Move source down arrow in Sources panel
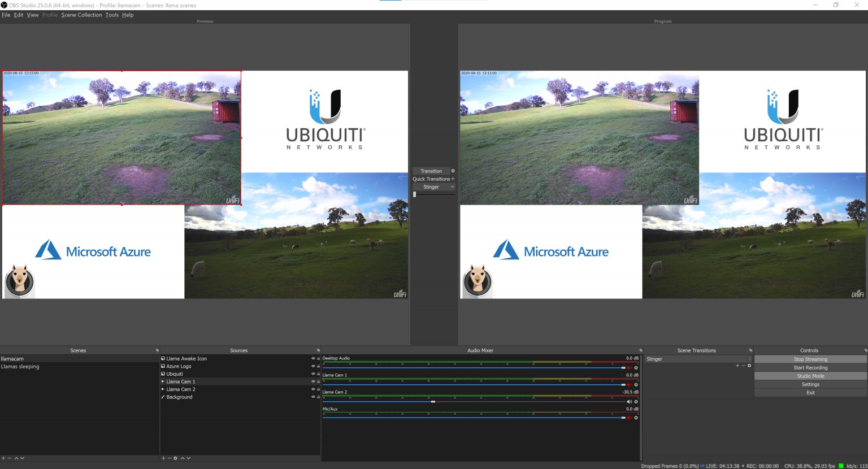The width and height of the screenshot is (868, 469). point(188,458)
